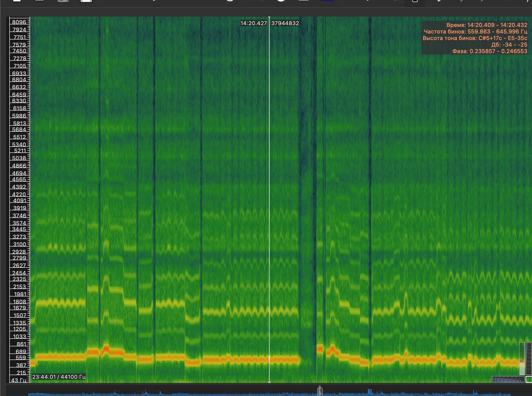Click the 4392 mark on the frequency axis
The image size is (532, 396).
tap(19, 187)
